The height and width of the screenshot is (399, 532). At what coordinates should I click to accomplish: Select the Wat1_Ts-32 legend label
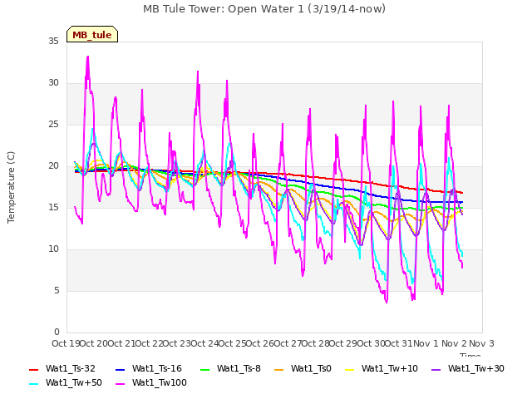[x=70, y=368]
